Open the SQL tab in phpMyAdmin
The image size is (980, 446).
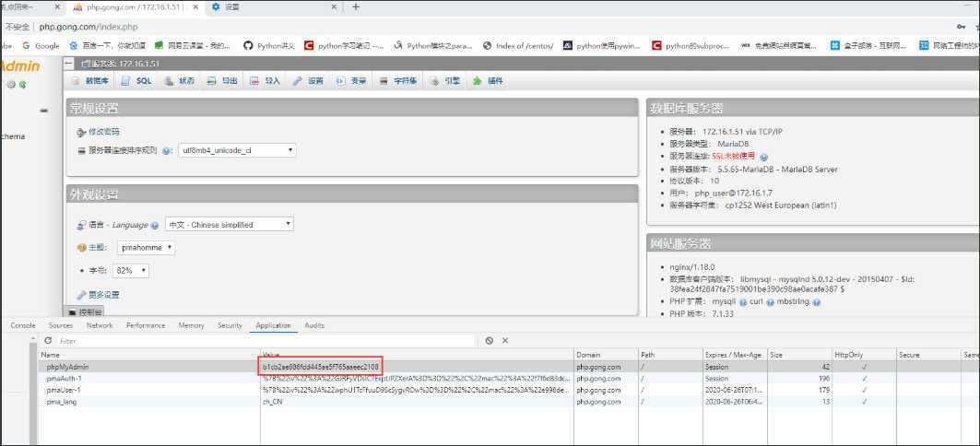(x=136, y=81)
